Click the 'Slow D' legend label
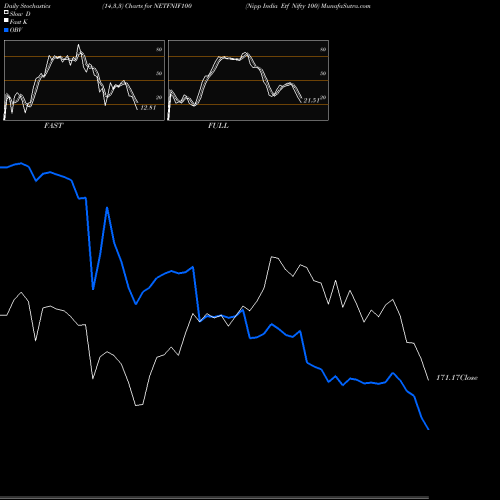Viewport: 500px width, 500px height. click(x=20, y=14)
